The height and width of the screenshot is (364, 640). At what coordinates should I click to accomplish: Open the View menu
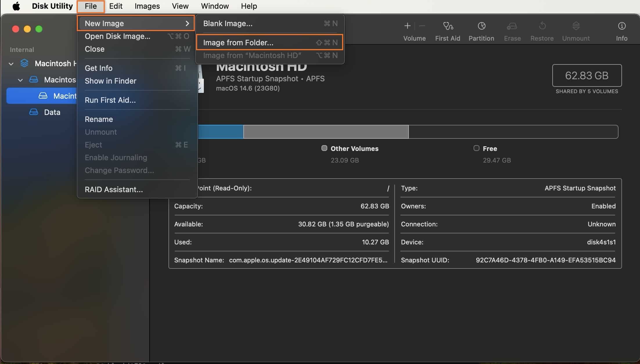[180, 6]
